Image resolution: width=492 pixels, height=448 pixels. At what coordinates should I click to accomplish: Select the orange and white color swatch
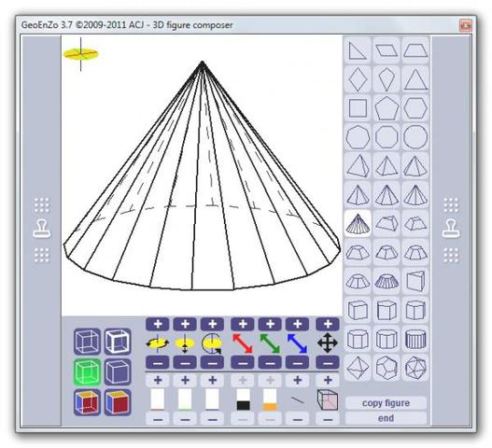pos(270,399)
